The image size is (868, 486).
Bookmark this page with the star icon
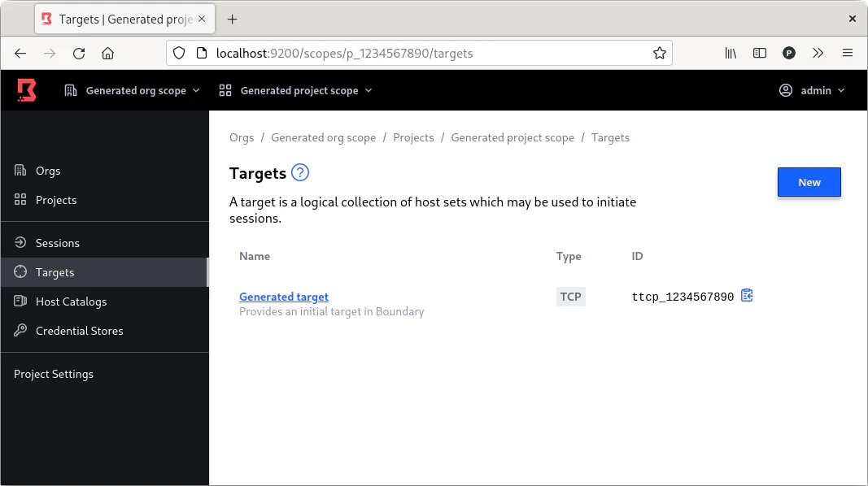pos(659,54)
